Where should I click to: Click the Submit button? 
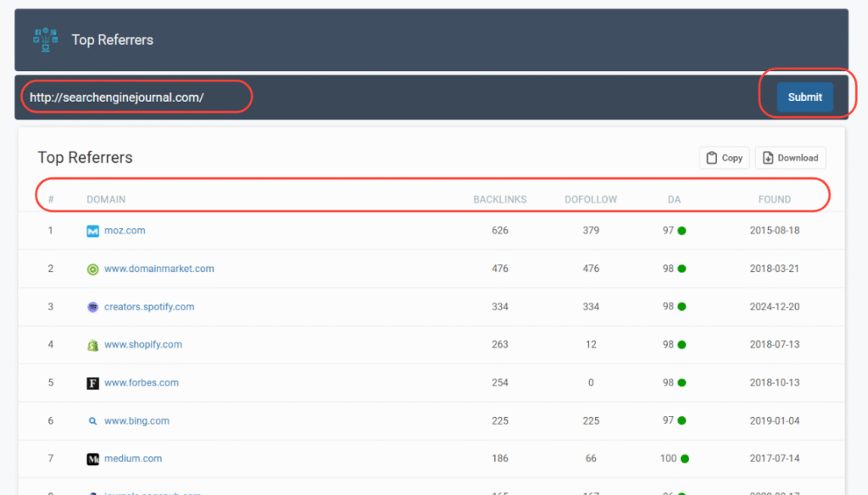(804, 97)
